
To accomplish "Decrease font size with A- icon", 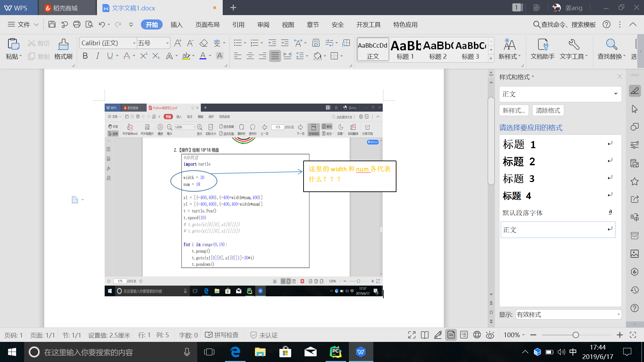I will [x=191, y=43].
